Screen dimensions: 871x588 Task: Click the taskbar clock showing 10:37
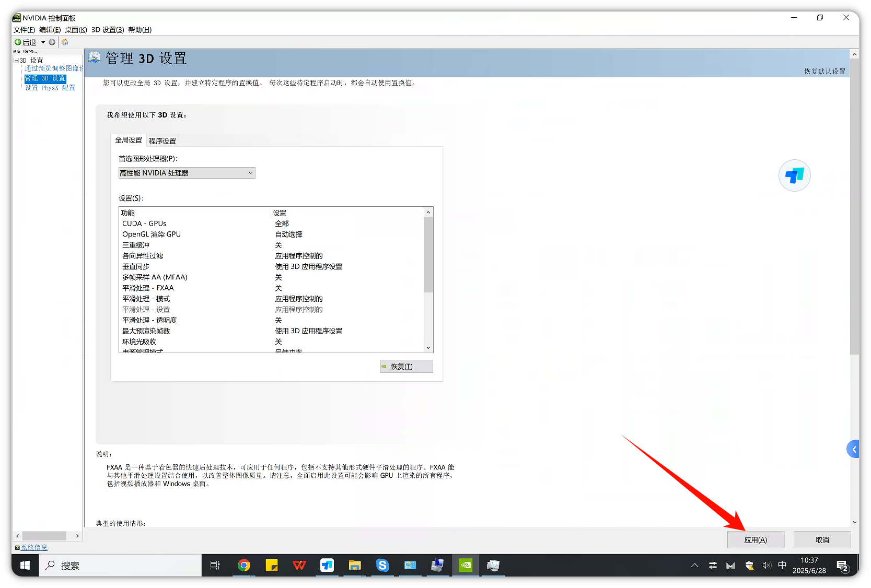pos(809,566)
